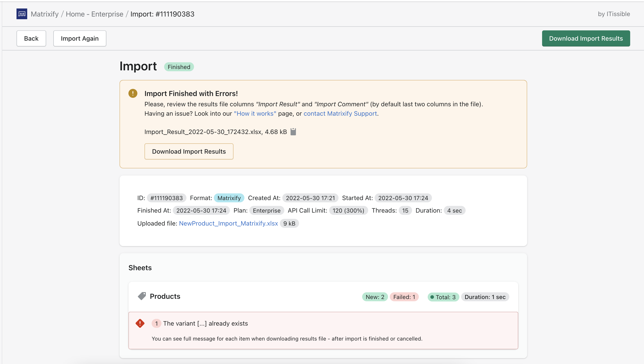This screenshot has height=364, width=644.
Task: Open the "How it works" link
Action: click(x=255, y=113)
